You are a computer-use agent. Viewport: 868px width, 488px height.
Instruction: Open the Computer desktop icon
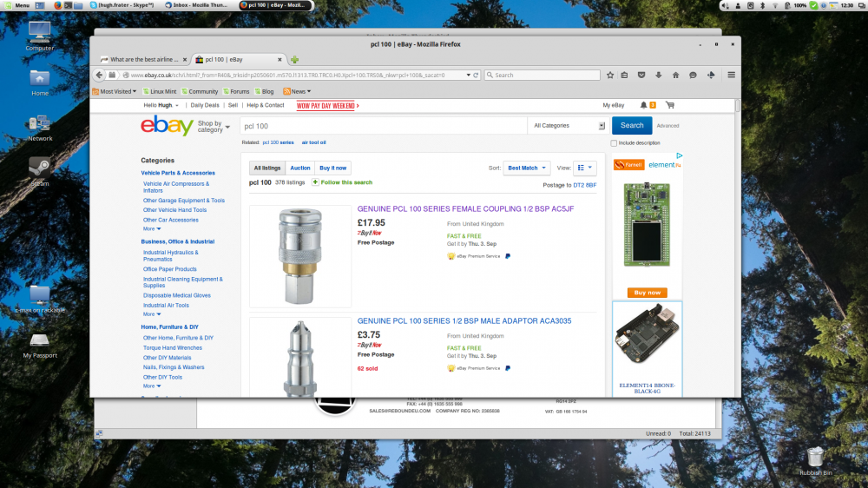(x=39, y=36)
